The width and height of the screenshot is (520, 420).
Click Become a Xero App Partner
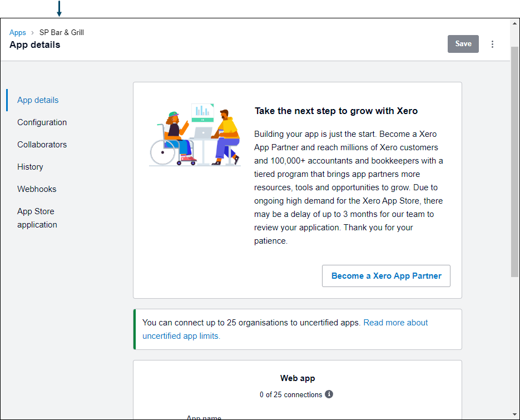386,276
